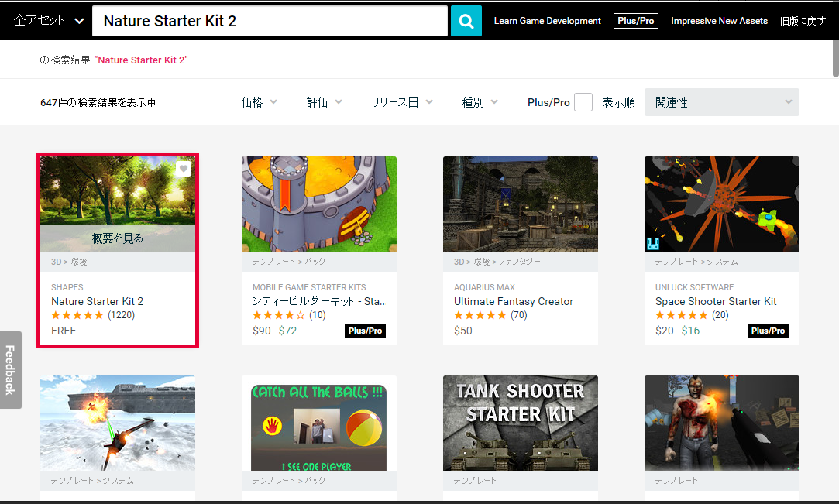Click the star rating of Ultimate Fantasy Creator
This screenshot has width=839, height=504.
point(480,315)
